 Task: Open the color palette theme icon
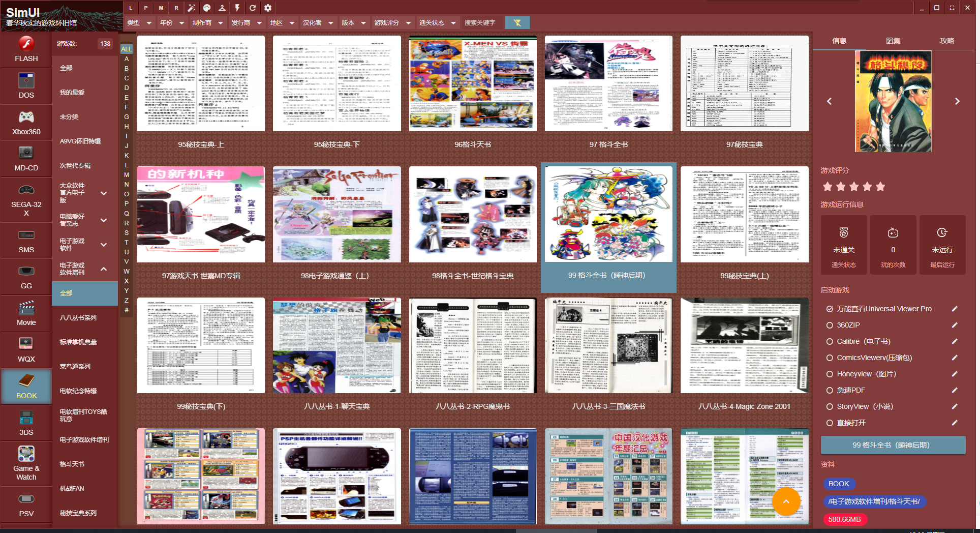(207, 8)
